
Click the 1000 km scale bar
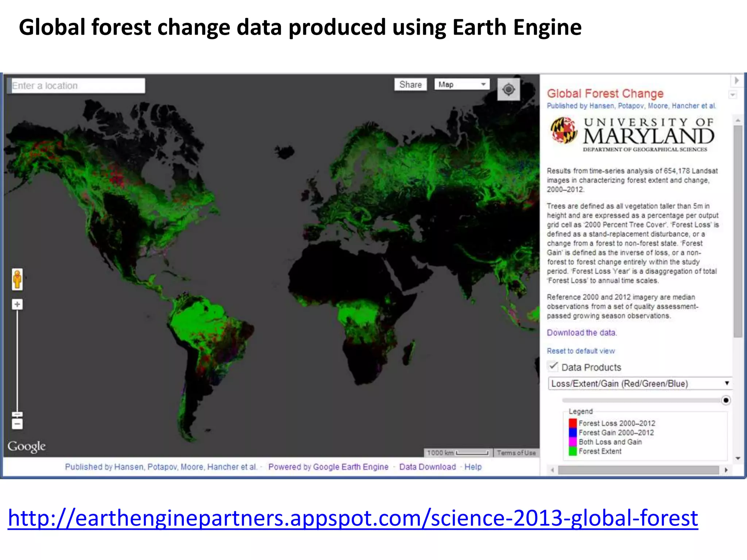pyautogui.click(x=458, y=453)
